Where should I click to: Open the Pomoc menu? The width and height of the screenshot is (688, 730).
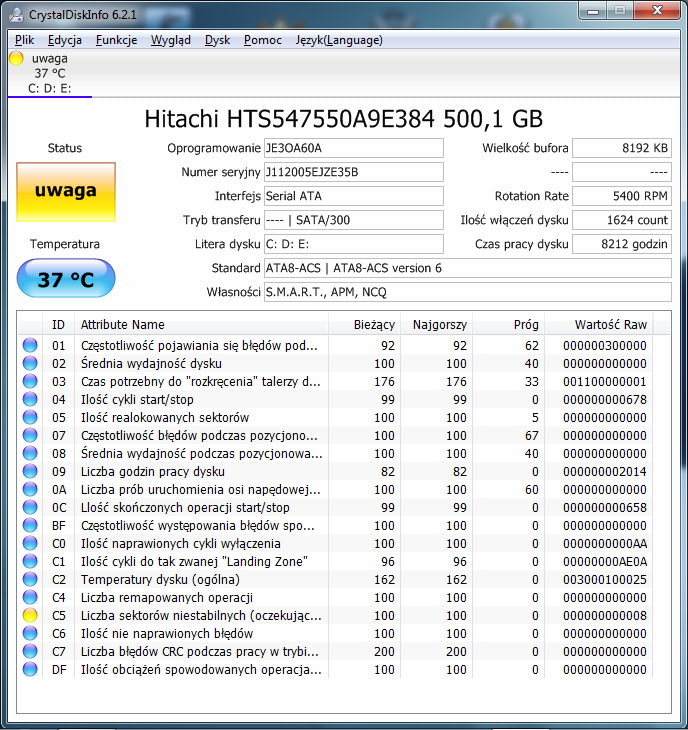(263, 40)
